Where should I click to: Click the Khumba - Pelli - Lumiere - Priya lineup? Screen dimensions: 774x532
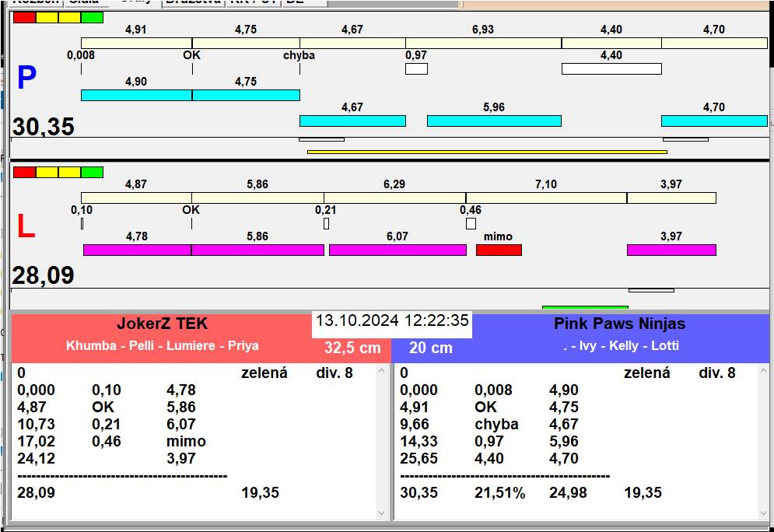click(163, 345)
